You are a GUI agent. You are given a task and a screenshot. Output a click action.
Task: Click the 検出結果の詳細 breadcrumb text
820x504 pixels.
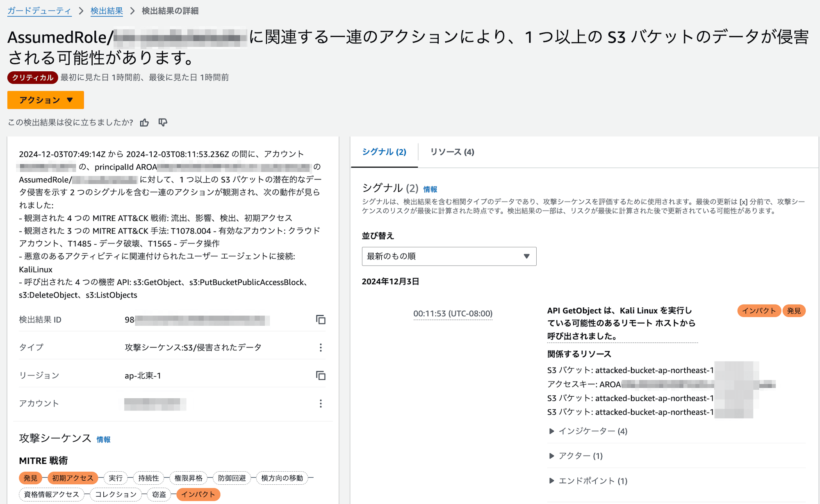click(x=170, y=11)
